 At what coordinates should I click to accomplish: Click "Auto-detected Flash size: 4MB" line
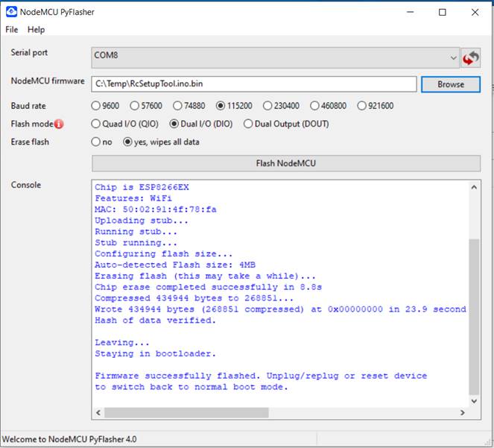click(x=175, y=265)
